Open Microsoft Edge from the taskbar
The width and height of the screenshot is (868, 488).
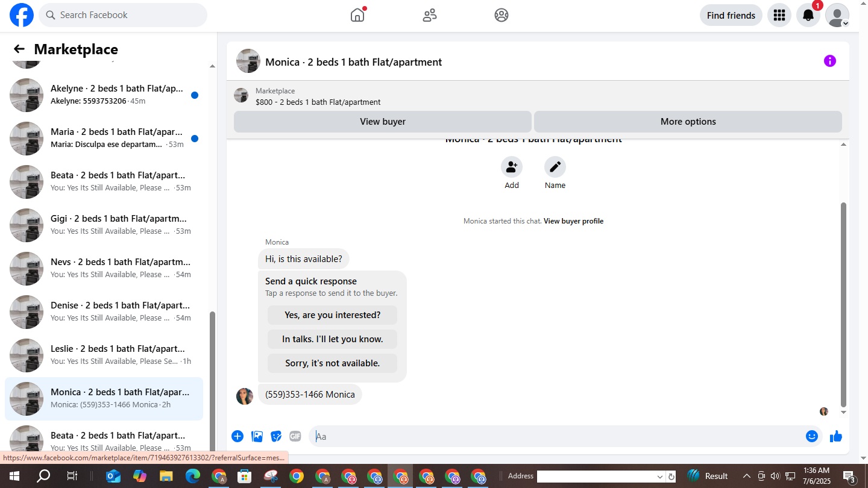pos(192,476)
